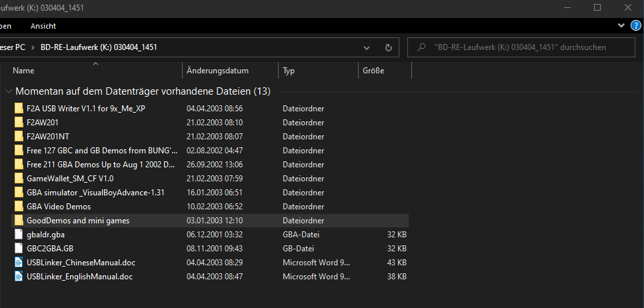644x308 pixels.
Task: Click date 26.09.2002 13:06
Action: click(215, 165)
